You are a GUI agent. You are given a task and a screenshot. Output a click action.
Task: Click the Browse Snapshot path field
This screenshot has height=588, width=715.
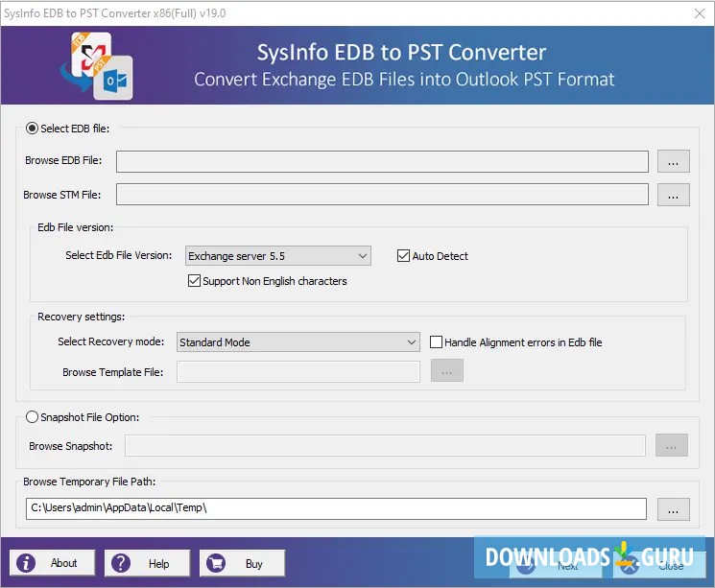pos(385,445)
